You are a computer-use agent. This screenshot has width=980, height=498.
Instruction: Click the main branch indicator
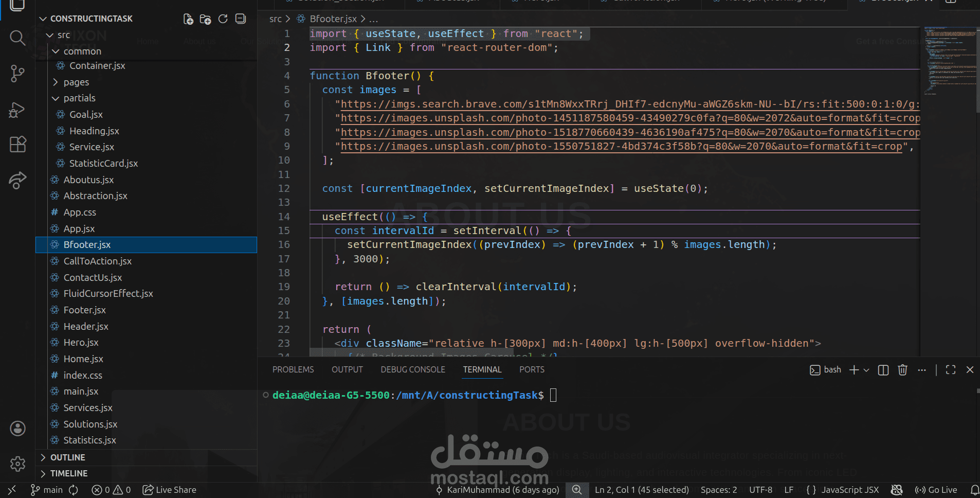[x=46, y=490]
